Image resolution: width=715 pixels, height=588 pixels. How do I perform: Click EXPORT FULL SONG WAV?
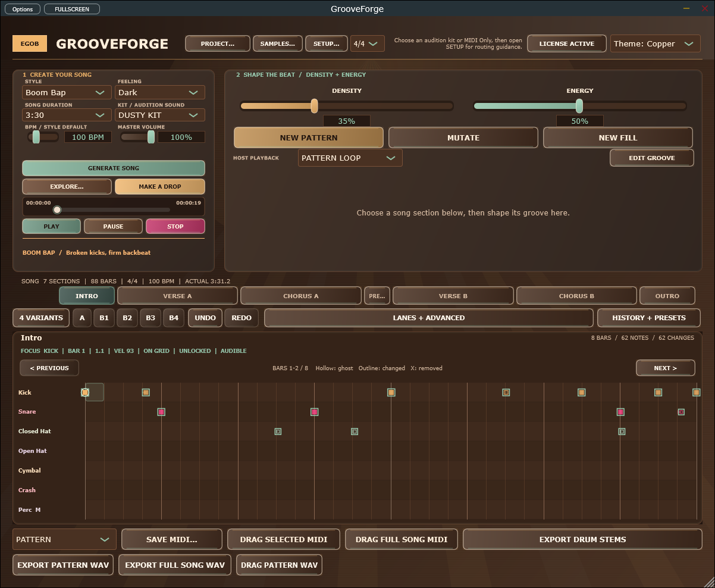pos(175,565)
